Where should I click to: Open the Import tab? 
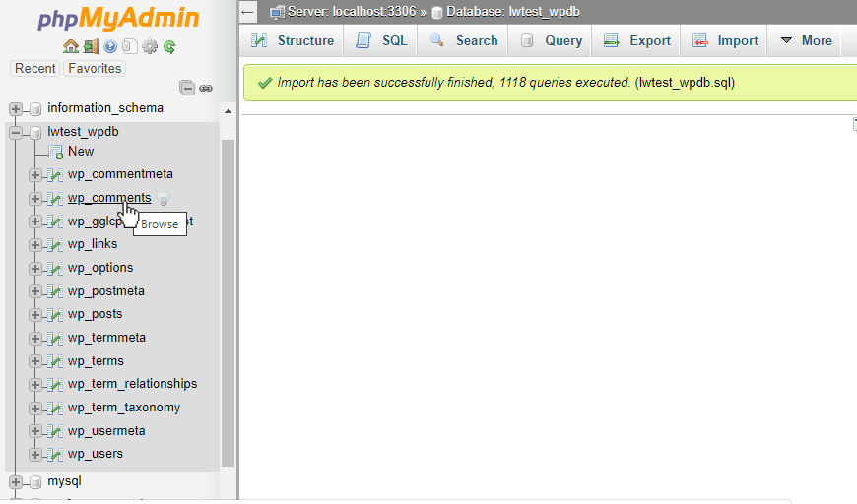pyautogui.click(x=725, y=40)
